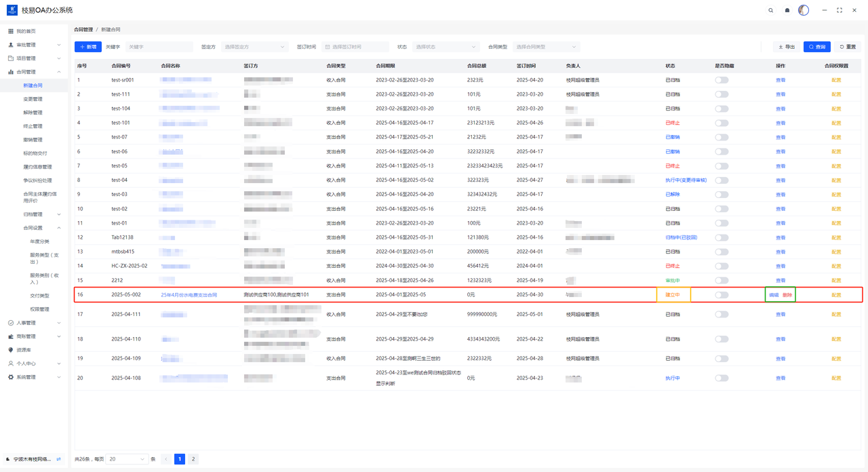Viewport: 868px width, 472px height.
Task: Click the user avatar in top bar
Action: [x=804, y=10]
